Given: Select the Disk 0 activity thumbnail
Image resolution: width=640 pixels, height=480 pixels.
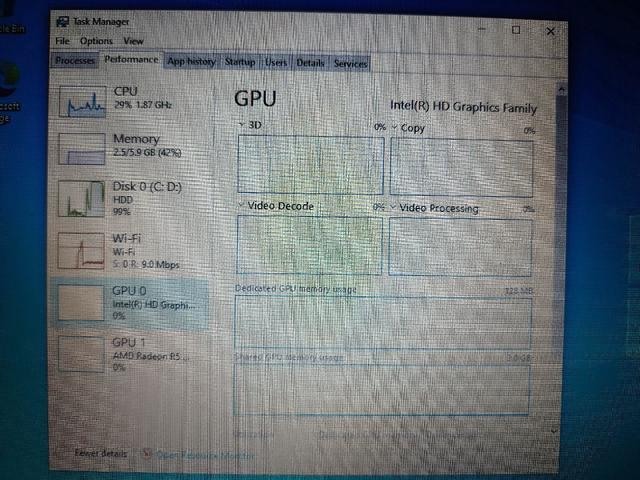Looking at the screenshot, I should [81, 198].
